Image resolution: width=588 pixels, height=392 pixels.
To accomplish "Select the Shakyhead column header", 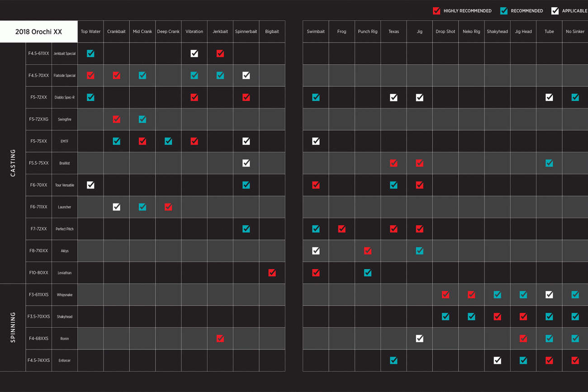I will (x=497, y=32).
